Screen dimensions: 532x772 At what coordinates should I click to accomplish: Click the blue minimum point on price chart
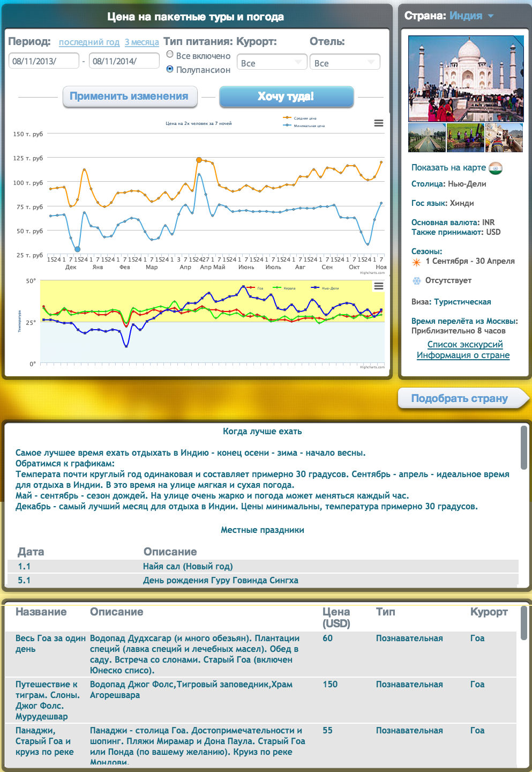[78, 249]
